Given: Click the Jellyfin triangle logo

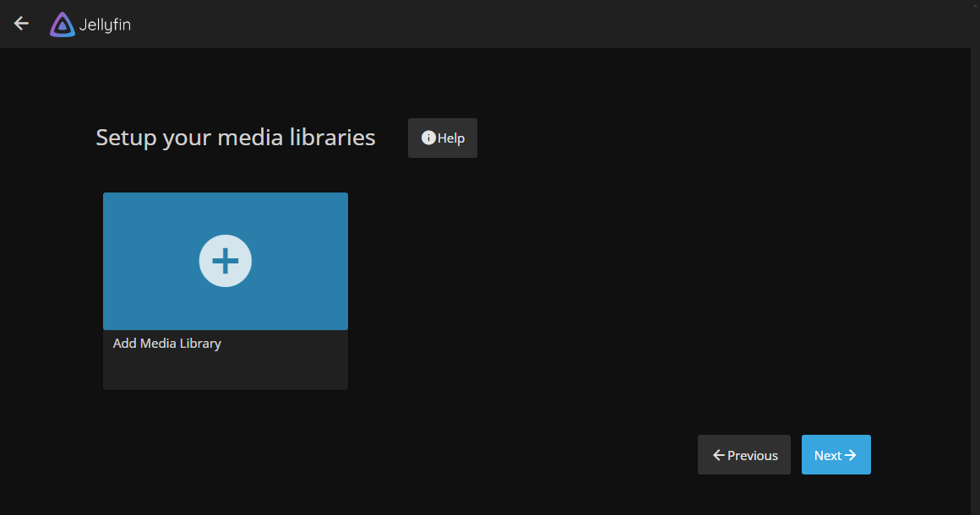Looking at the screenshot, I should (62, 24).
